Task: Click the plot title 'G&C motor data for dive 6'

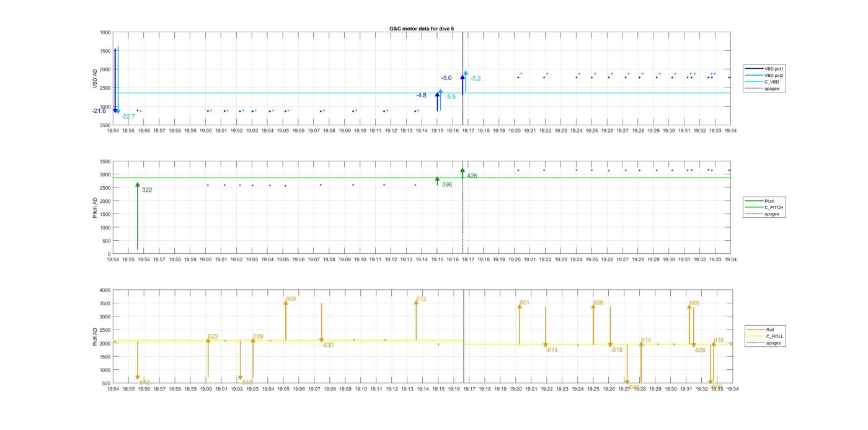Action: coord(421,29)
